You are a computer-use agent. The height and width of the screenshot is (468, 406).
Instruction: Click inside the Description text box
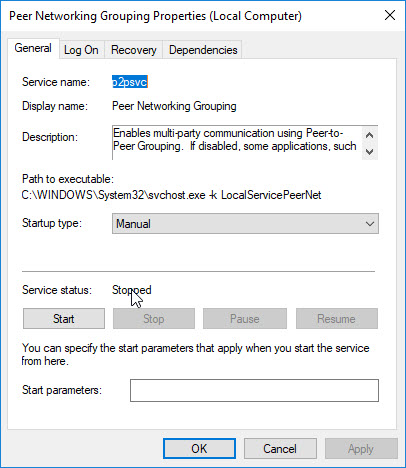[237, 143]
